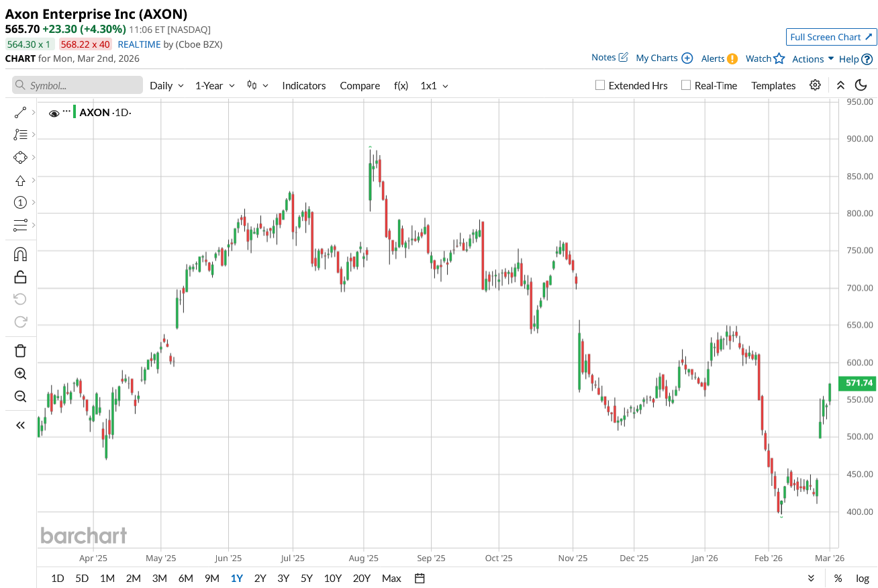Expand the Actions menu
This screenshot has height=588, width=878.
tap(813, 59)
